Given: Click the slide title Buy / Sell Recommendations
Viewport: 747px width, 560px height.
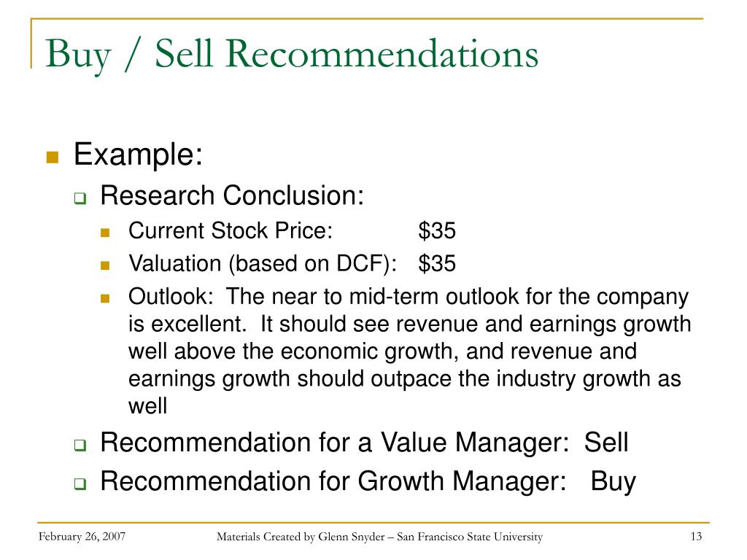Looking at the screenshot, I should click(x=292, y=55).
